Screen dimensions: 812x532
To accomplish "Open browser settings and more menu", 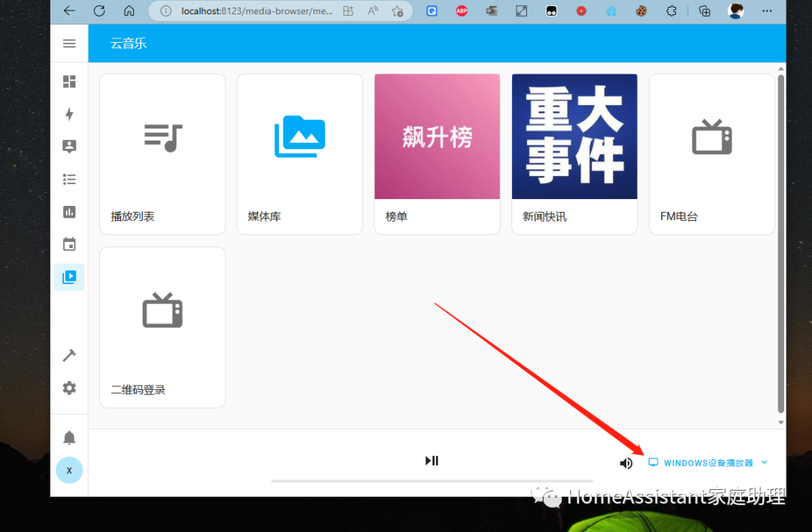I will click(x=767, y=11).
